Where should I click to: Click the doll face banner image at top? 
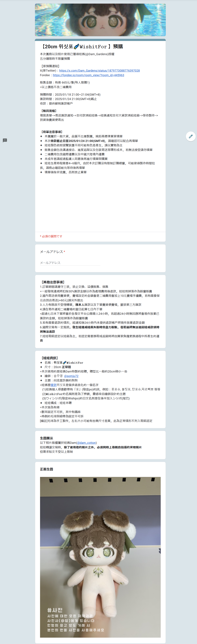click(100, 20)
